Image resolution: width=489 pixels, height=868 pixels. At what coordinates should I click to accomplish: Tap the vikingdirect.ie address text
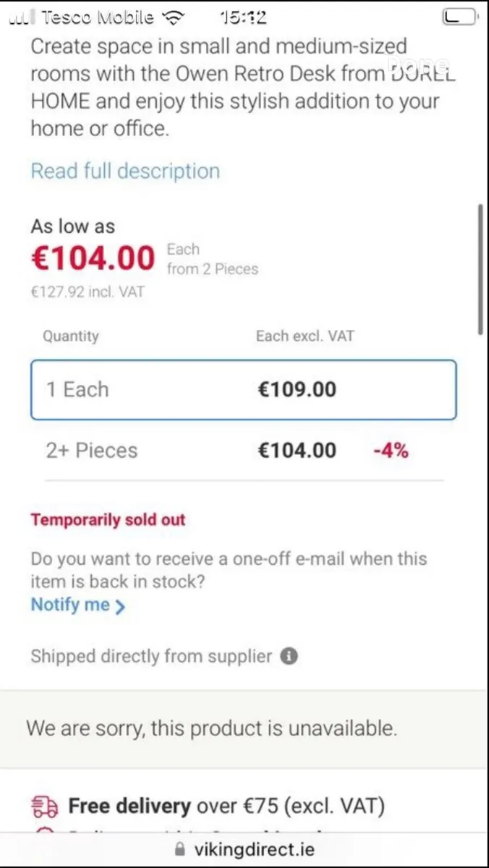254,848
